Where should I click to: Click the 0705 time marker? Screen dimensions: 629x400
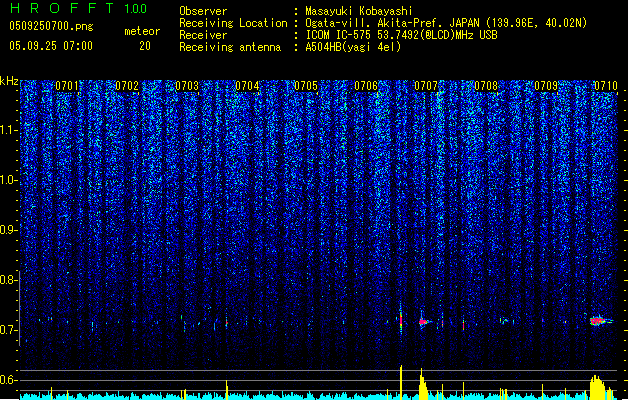coord(306,86)
